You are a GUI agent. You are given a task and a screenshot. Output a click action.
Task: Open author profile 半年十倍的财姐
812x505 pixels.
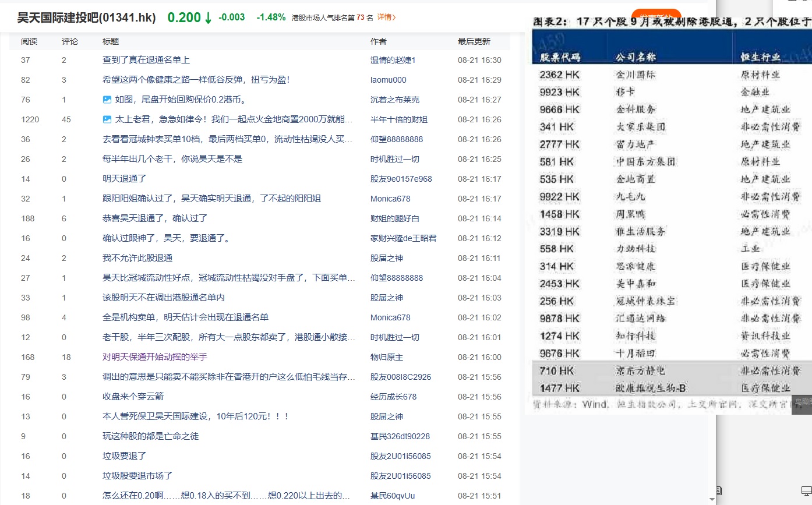coord(399,119)
